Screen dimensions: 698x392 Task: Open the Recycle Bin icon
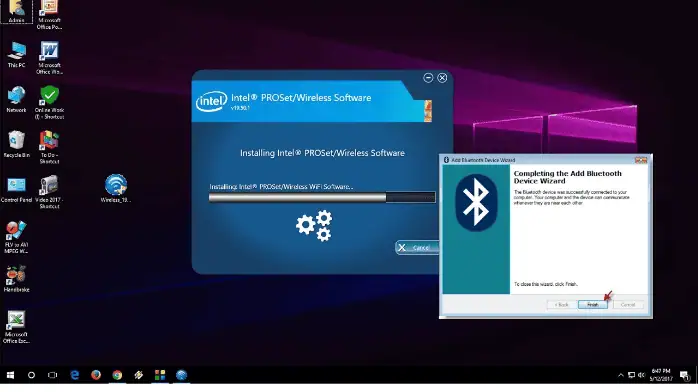16,144
